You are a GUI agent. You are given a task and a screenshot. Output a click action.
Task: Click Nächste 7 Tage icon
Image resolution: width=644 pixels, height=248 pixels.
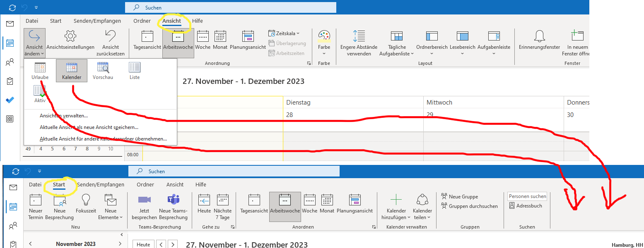[222, 207]
